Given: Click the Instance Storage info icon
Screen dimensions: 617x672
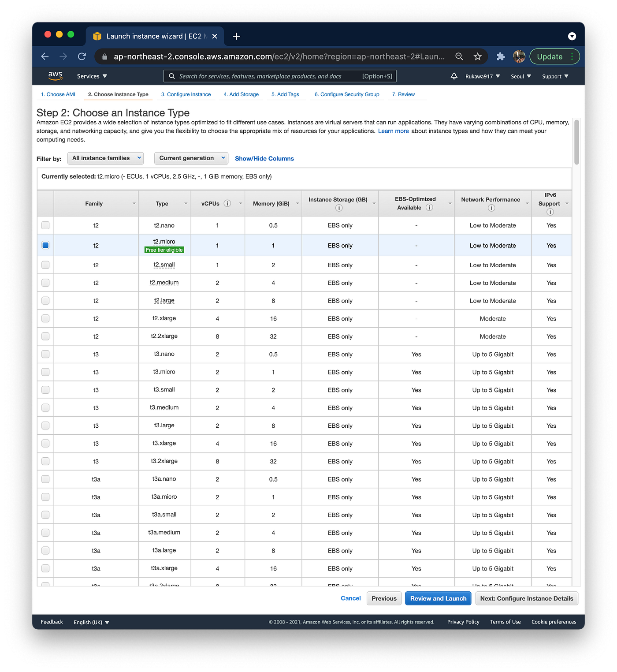Looking at the screenshot, I should [x=339, y=208].
